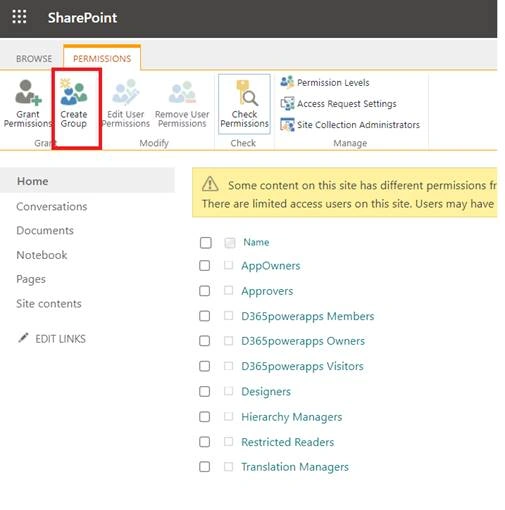
Task: Sort by the Name column header
Action: pyautogui.click(x=256, y=242)
